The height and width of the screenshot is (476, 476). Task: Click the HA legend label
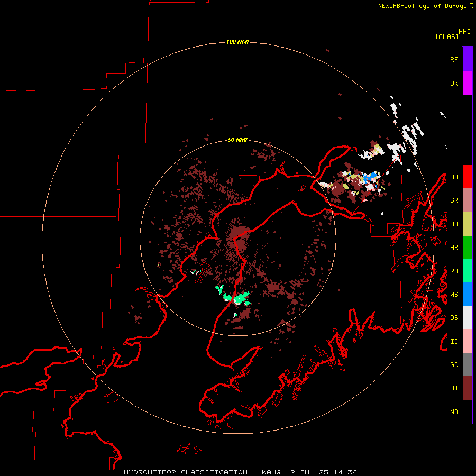(x=454, y=177)
